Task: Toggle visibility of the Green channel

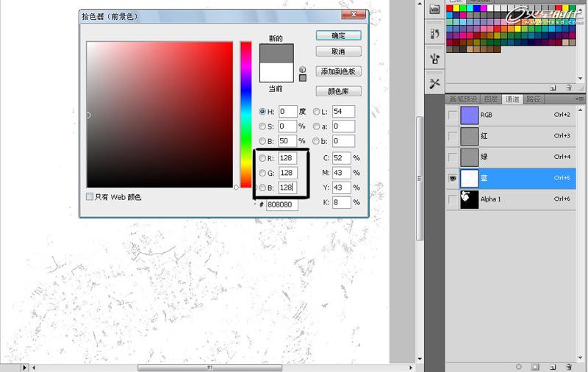Action: (453, 157)
